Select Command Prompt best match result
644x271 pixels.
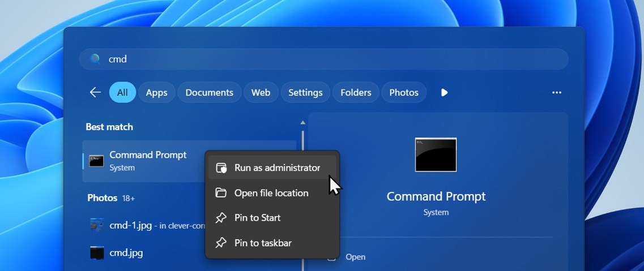[189, 161]
